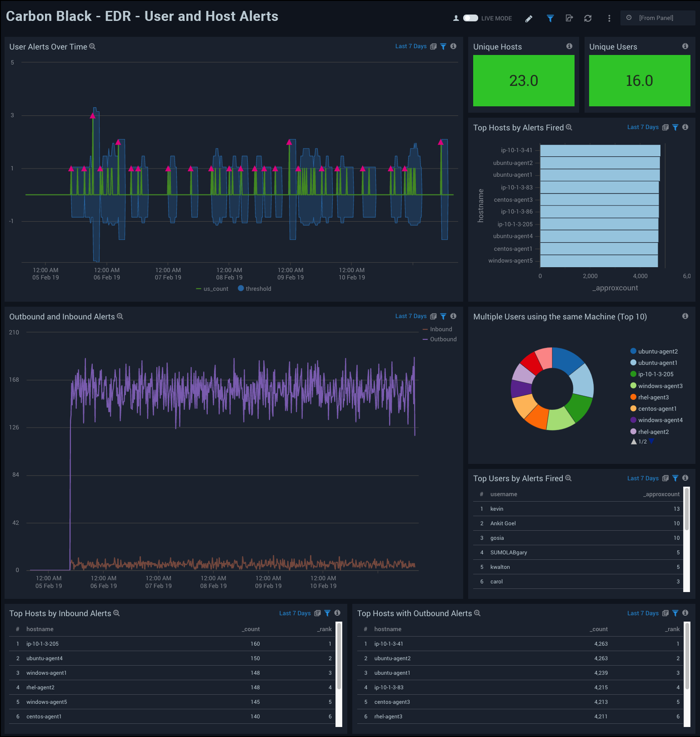
Task: Click the share dashboard icon
Action: pos(569,19)
